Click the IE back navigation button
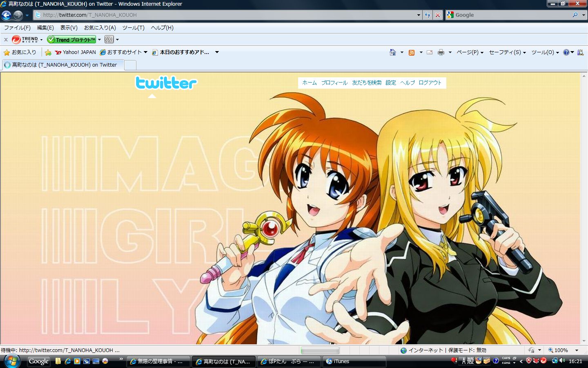Viewport: 588px width, 368px height. click(7, 15)
